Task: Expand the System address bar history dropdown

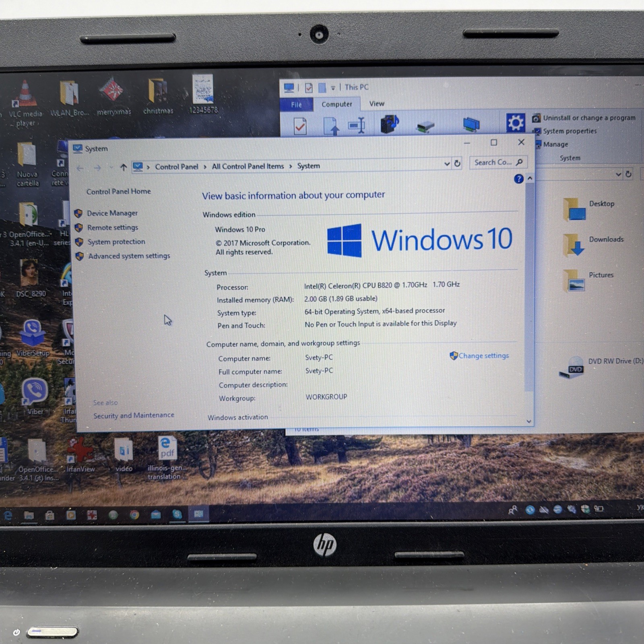Action: point(447,164)
